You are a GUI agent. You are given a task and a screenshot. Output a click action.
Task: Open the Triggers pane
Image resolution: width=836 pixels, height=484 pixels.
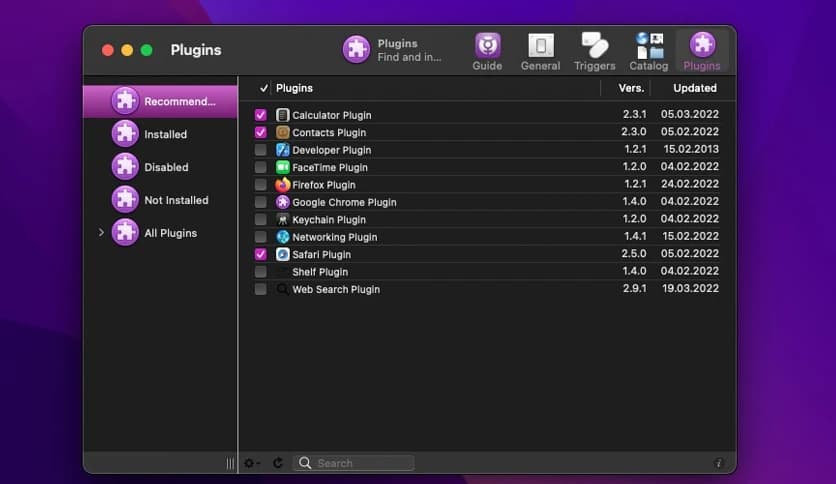pyautogui.click(x=594, y=51)
